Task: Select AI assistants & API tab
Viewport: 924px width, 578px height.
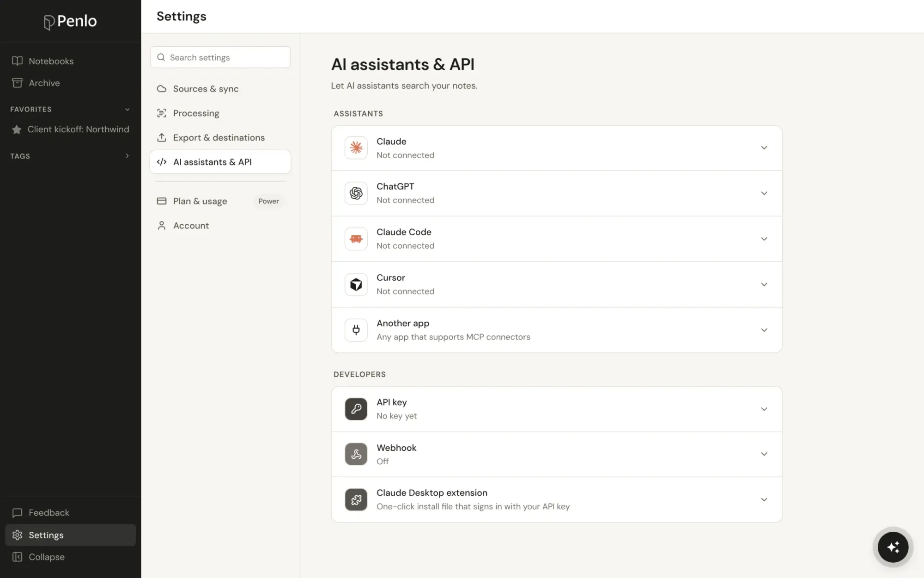Action: [x=220, y=162]
